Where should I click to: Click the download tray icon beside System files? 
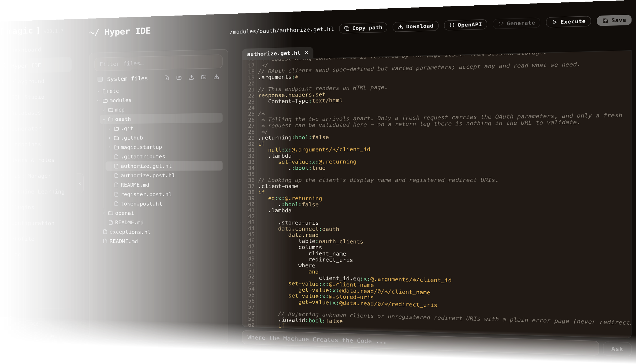pos(216,77)
